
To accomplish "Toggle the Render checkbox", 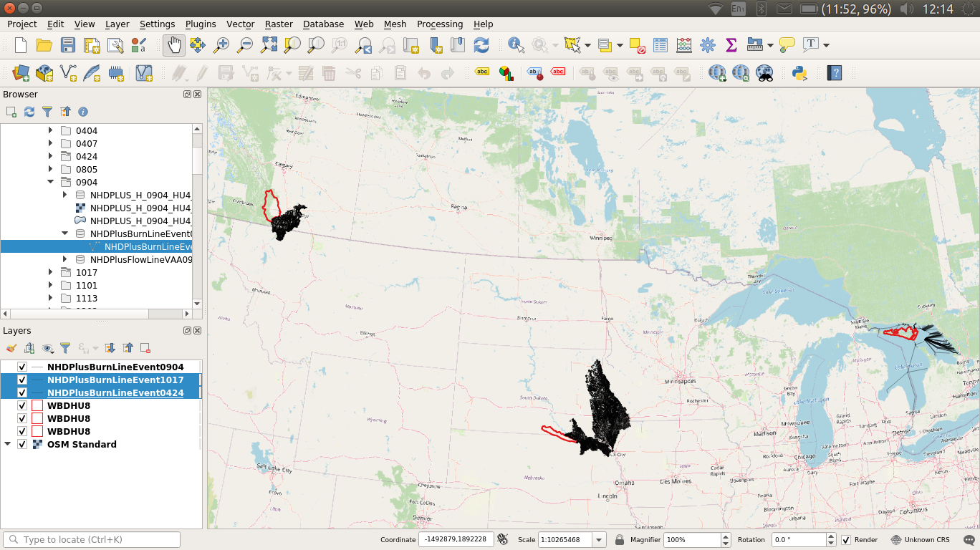I will click(846, 540).
